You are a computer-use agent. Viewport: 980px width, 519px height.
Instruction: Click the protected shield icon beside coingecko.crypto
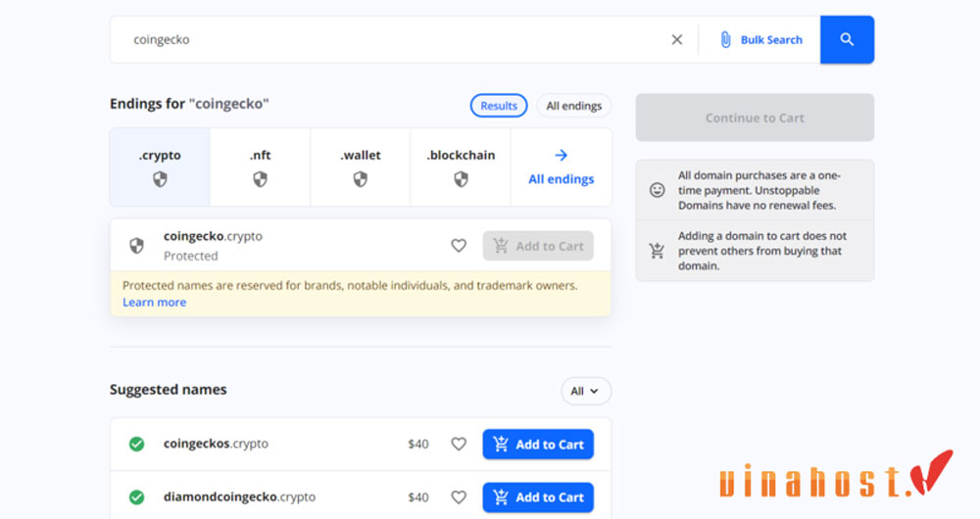click(x=136, y=246)
